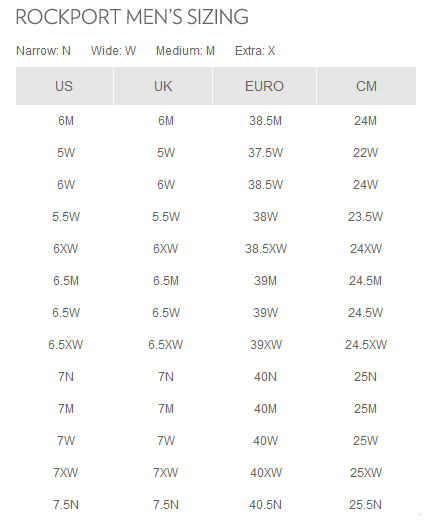The image size is (439, 530).
Task: Select the 38.5M Euro size cell
Action: pyautogui.click(x=265, y=121)
